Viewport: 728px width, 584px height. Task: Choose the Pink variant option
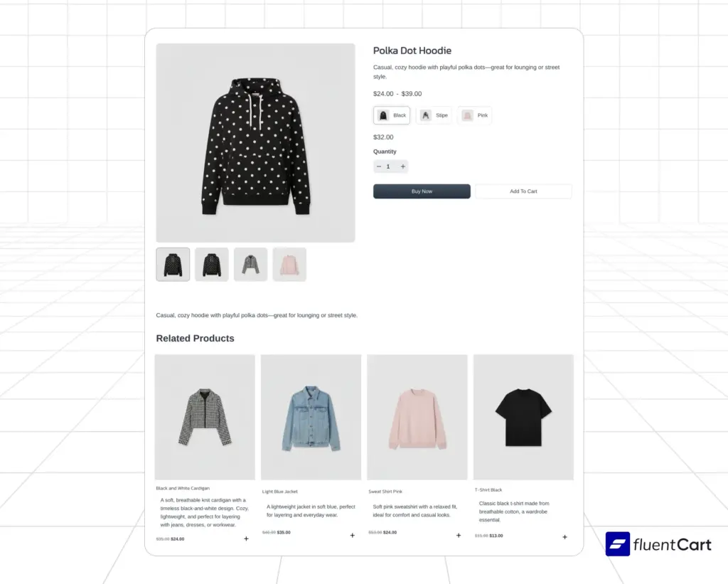(x=475, y=115)
